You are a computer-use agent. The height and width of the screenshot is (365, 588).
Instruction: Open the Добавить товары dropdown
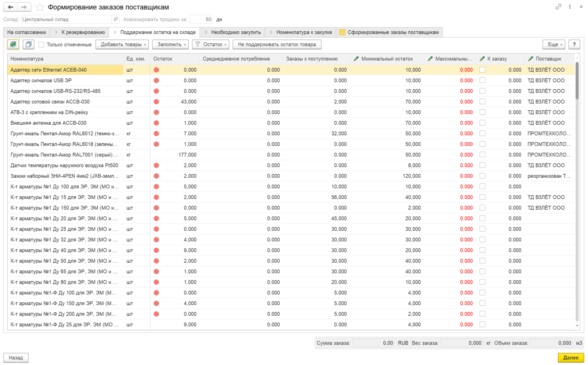click(122, 44)
